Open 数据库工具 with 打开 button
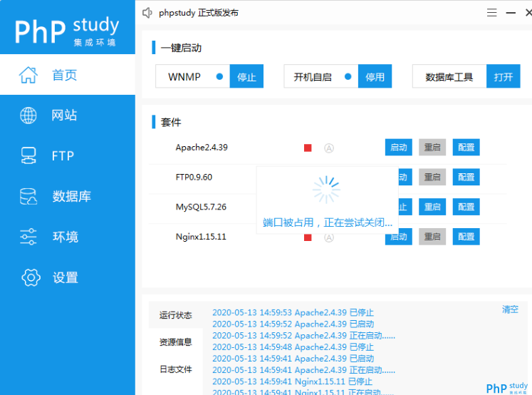The width and height of the screenshot is (532, 395). (x=503, y=76)
